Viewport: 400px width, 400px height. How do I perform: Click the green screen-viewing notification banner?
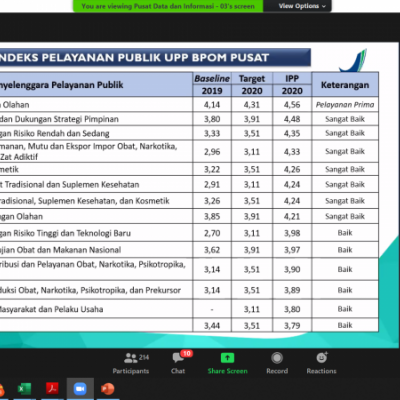point(168,6)
